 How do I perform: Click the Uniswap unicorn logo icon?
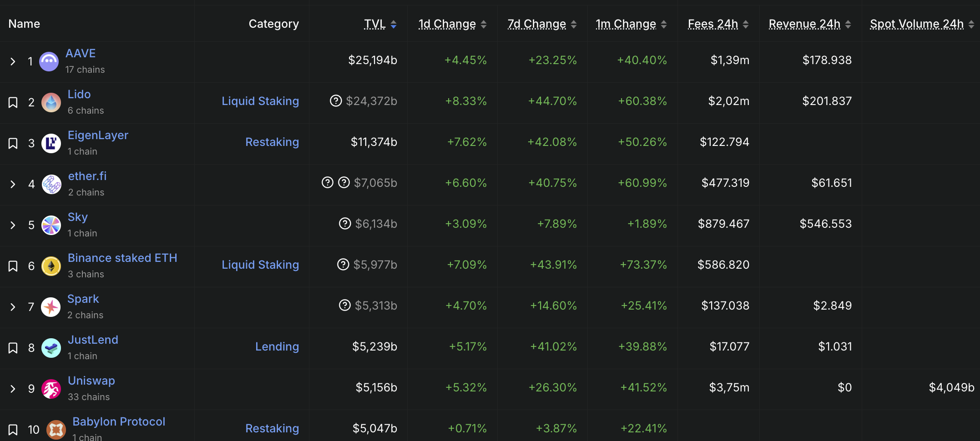(x=51, y=389)
